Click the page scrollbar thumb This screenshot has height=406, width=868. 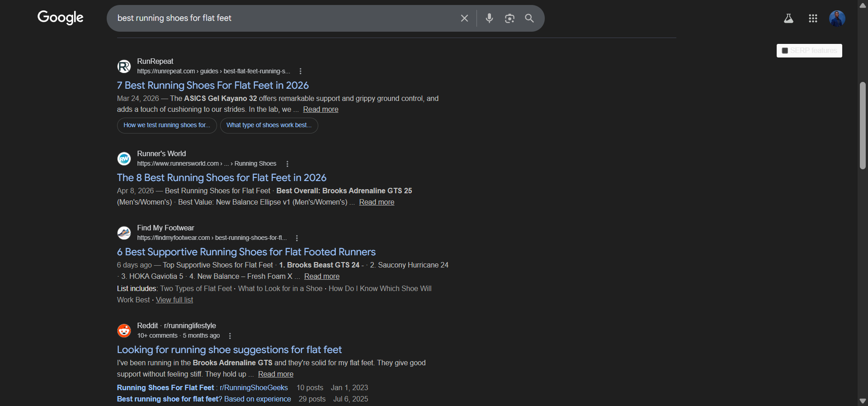click(863, 126)
